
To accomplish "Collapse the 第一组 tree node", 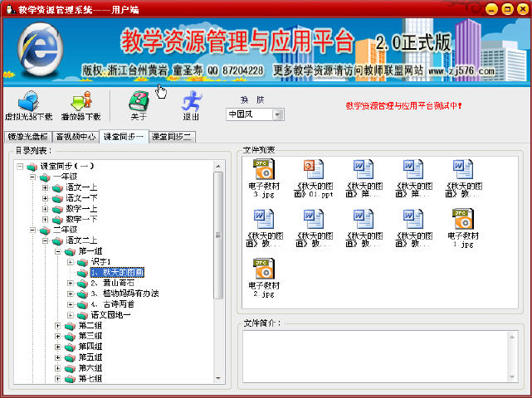I will (57, 251).
